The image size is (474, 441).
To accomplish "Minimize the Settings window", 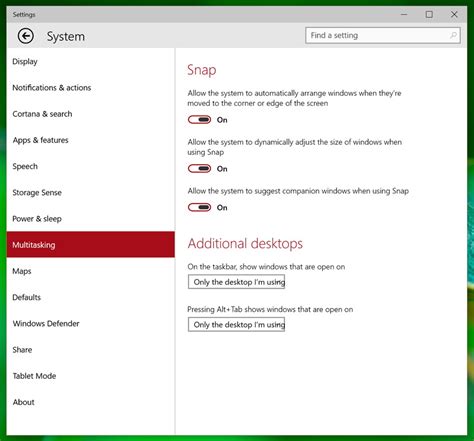I will (404, 14).
